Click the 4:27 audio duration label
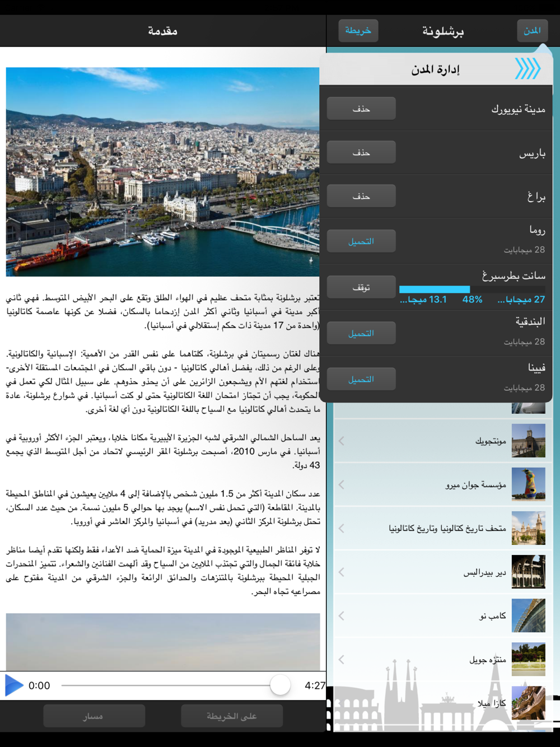 [x=315, y=685]
